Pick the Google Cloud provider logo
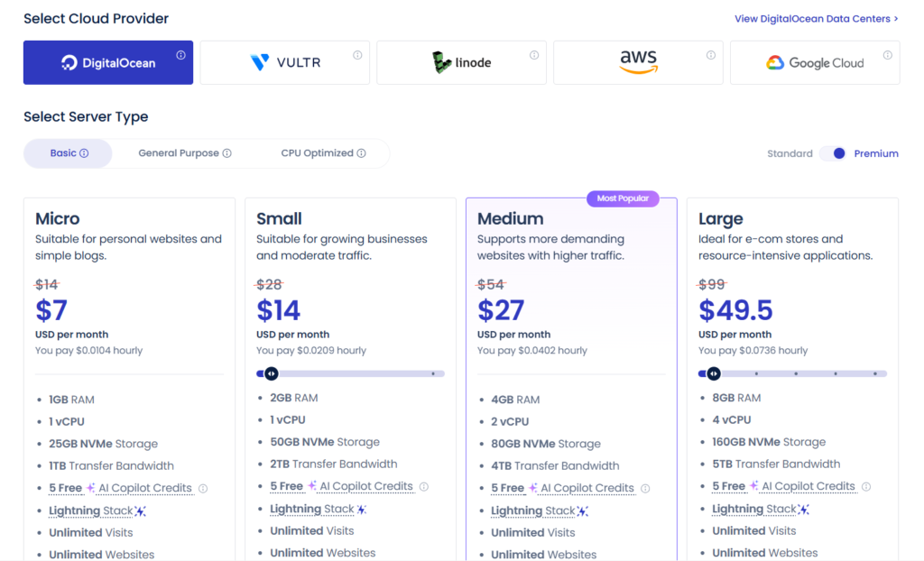Image resolution: width=924 pixels, height=561 pixels. (x=815, y=63)
